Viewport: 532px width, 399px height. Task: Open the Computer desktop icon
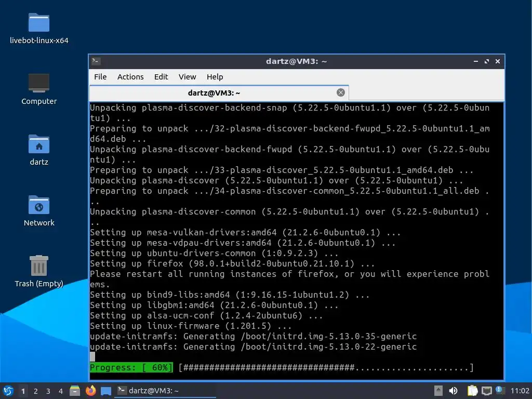click(38, 89)
